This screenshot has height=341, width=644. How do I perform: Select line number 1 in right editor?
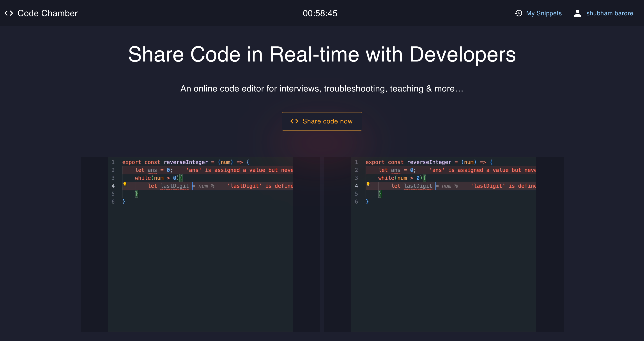tap(356, 162)
